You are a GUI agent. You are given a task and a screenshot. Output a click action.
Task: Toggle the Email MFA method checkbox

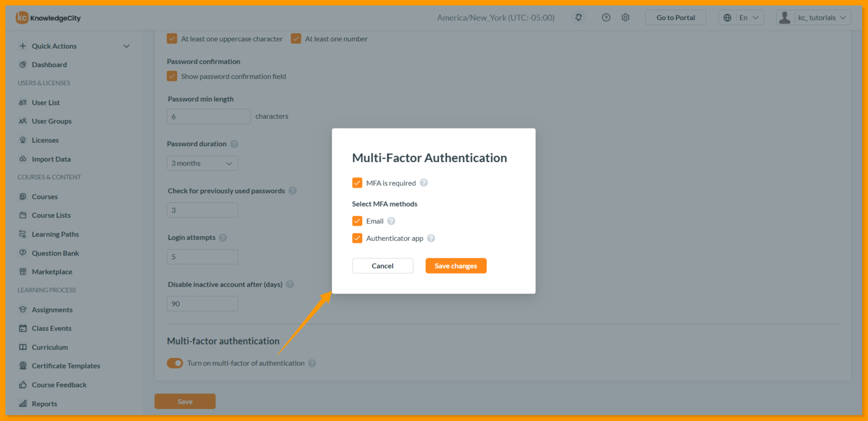click(357, 221)
